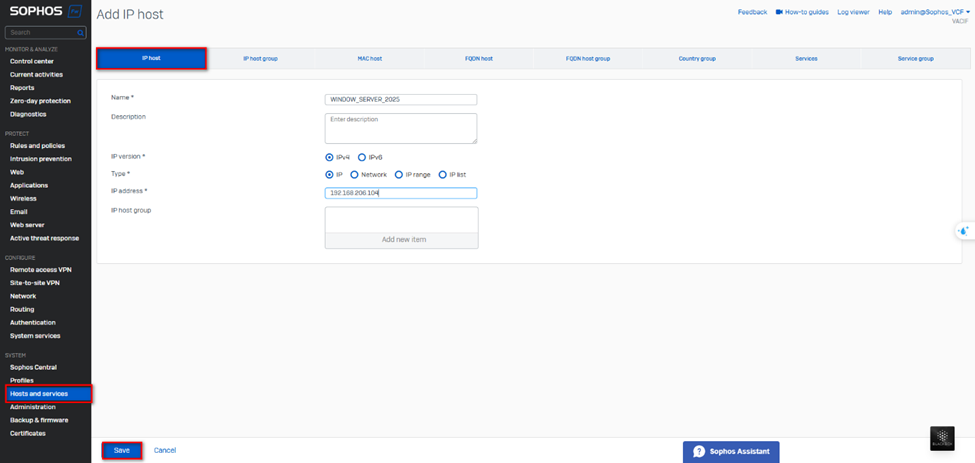The width and height of the screenshot is (975, 463).
Task: Choose the Network type radio button
Action: coord(354,174)
